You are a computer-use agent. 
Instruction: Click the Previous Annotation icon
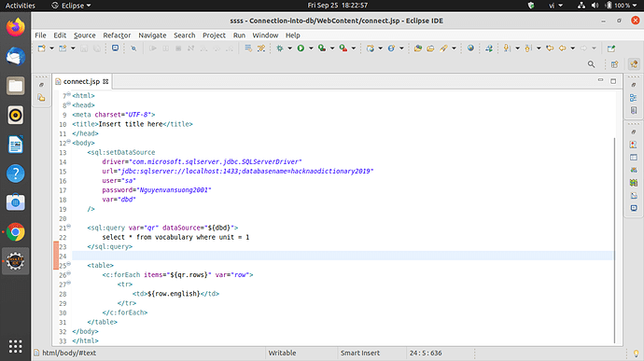coord(528,49)
